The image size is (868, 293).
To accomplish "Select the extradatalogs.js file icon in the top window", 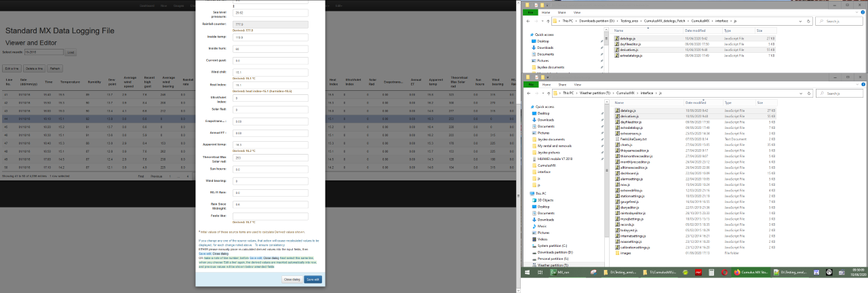I will (617, 54).
